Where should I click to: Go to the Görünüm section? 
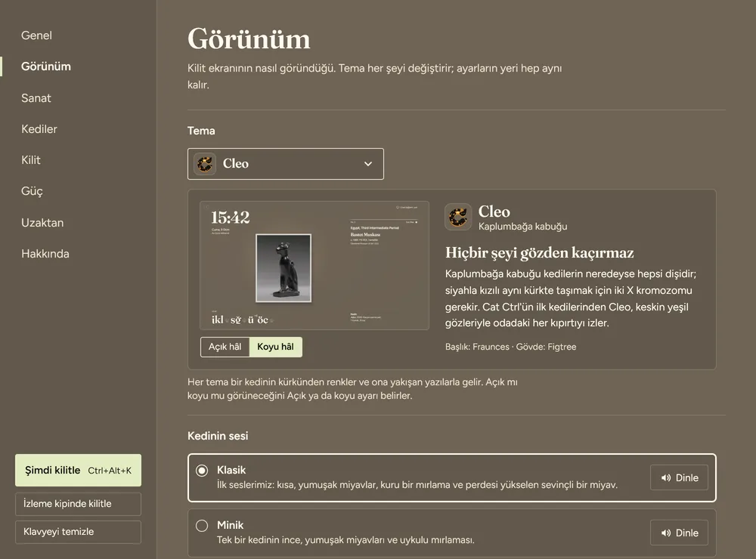pos(46,66)
